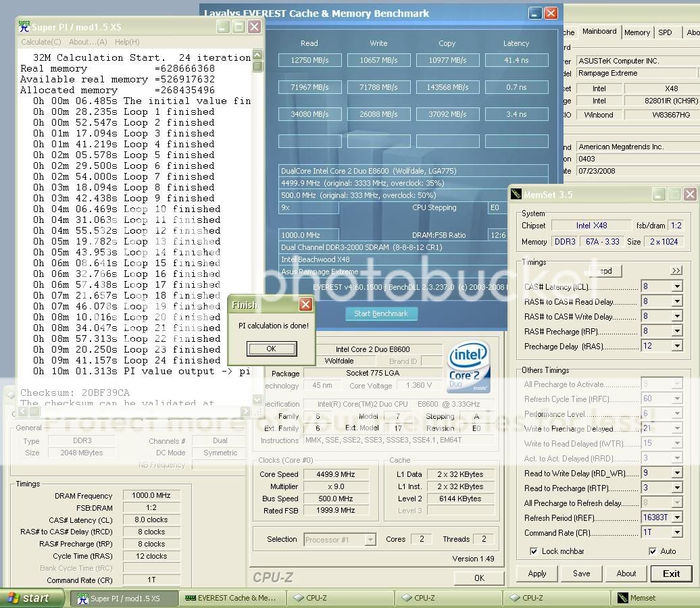Switch to Memset taskbar button

655,598
